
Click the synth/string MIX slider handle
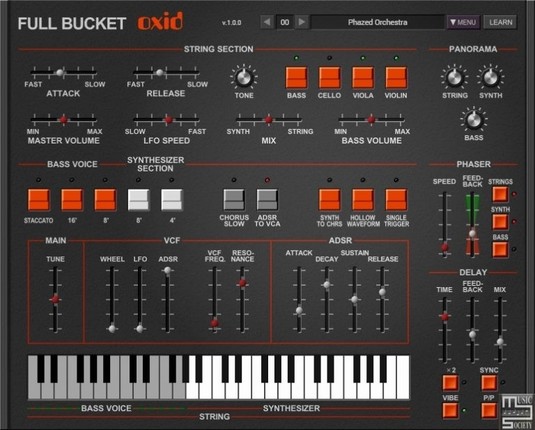click(269, 119)
